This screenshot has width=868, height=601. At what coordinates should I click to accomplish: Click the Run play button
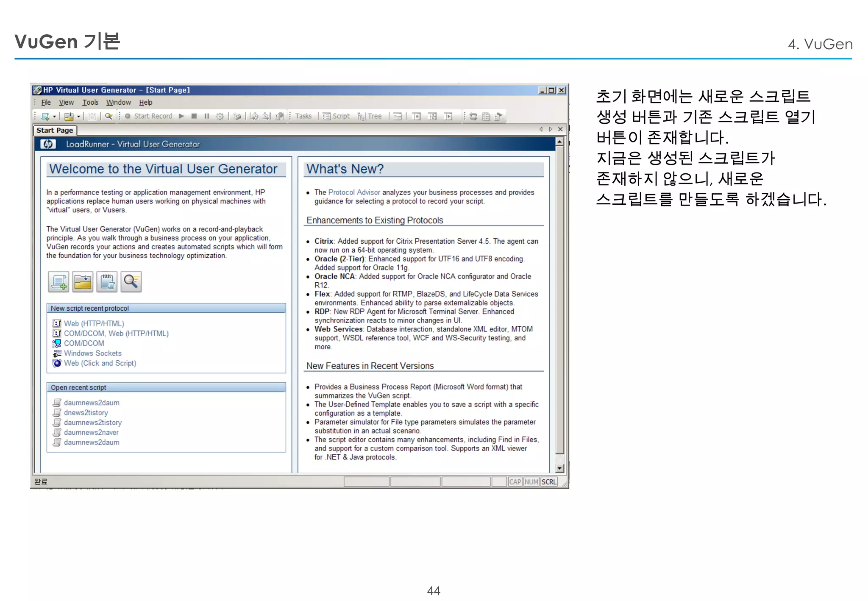(181, 116)
